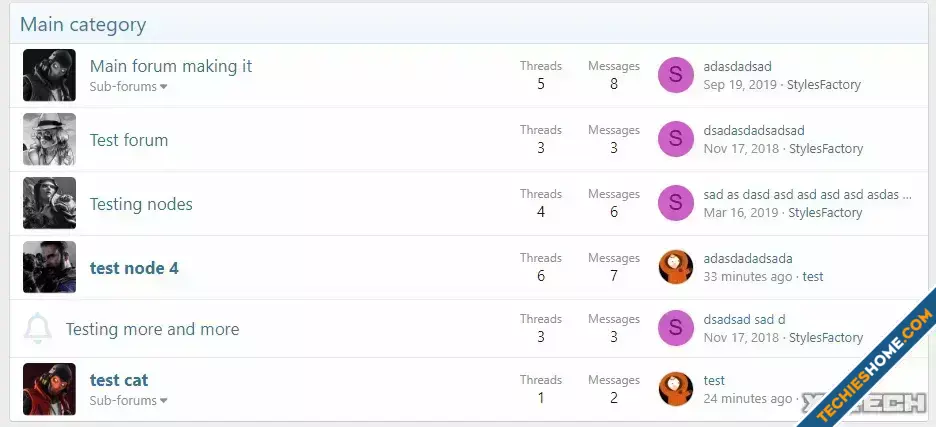936x427 pixels.
Task: Open user test posted 33 minutes ago
Action: pyautogui.click(x=813, y=277)
